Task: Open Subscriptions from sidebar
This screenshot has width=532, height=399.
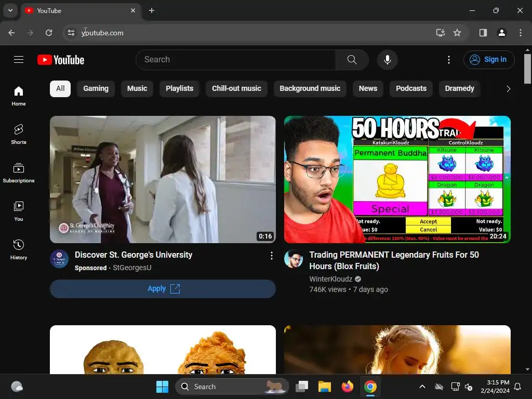Action: (x=19, y=172)
